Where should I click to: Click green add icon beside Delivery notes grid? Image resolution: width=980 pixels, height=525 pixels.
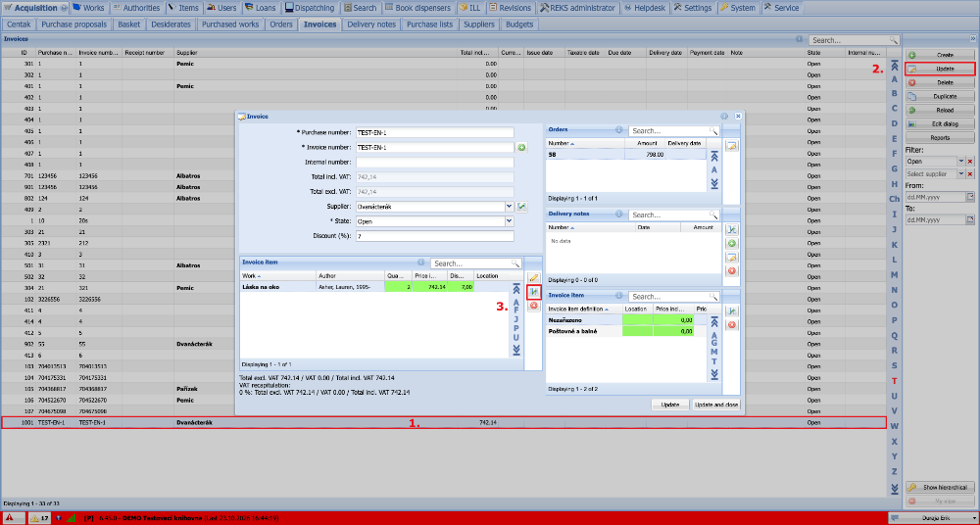732,243
